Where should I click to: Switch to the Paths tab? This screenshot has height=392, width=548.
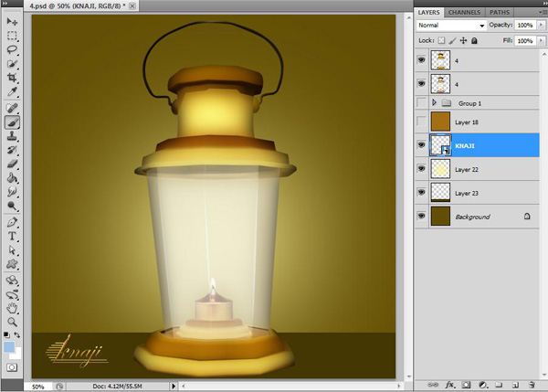coord(500,12)
